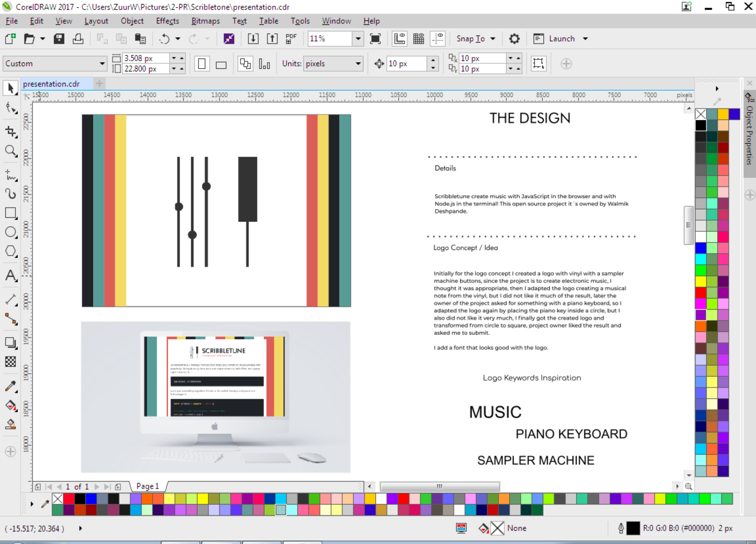Click the Proof colors status icon

461,528
